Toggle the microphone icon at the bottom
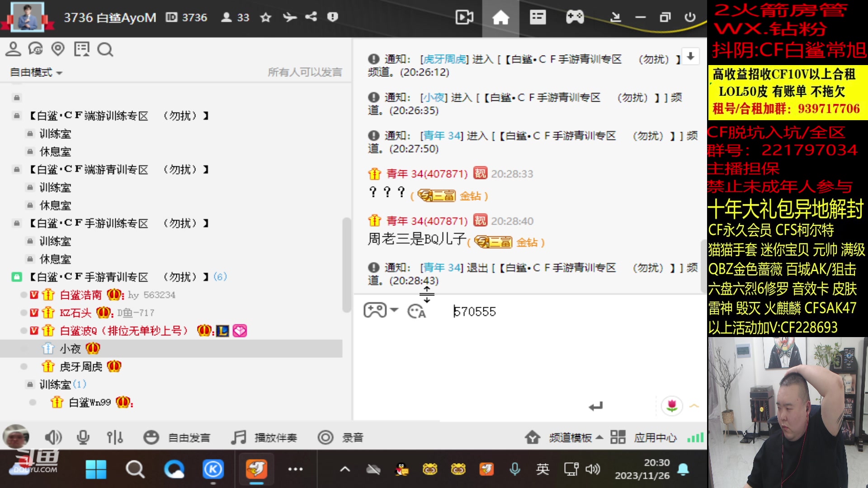Screen dimensions: 868x488 tap(83, 437)
